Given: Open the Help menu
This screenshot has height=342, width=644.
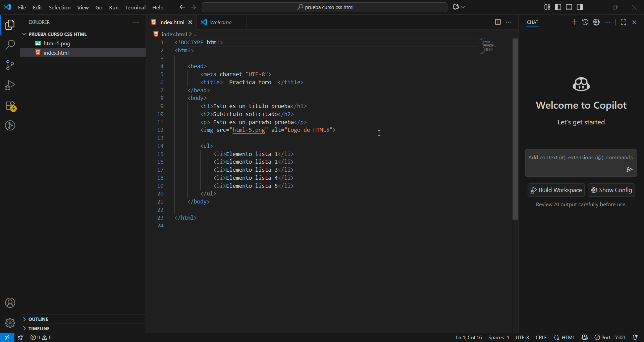Looking at the screenshot, I should [158, 7].
